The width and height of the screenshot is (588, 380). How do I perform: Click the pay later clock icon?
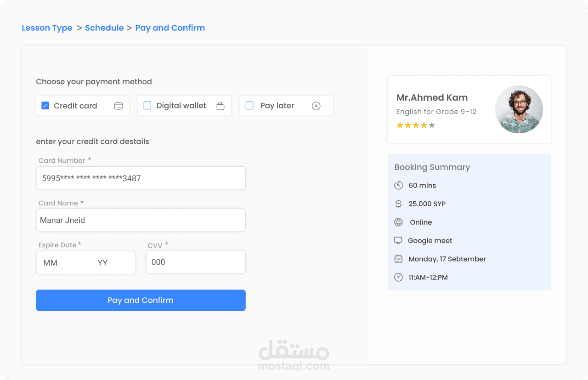[316, 106]
